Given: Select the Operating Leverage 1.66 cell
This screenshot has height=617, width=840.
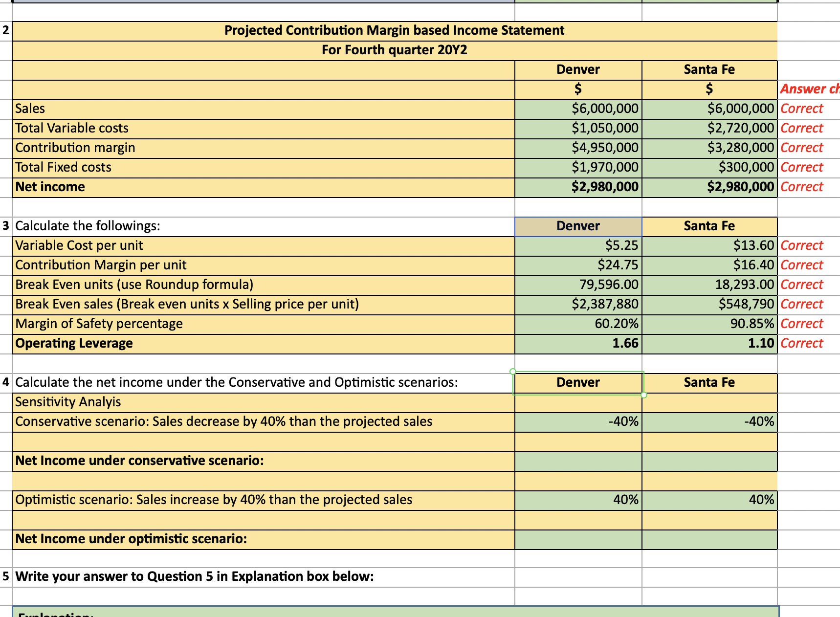Looking at the screenshot, I should [578, 343].
